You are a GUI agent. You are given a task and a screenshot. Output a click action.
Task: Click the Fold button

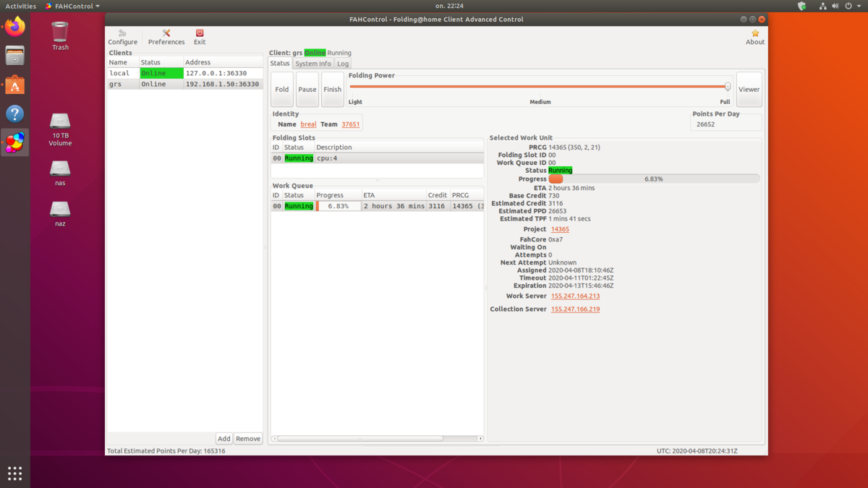click(x=282, y=90)
